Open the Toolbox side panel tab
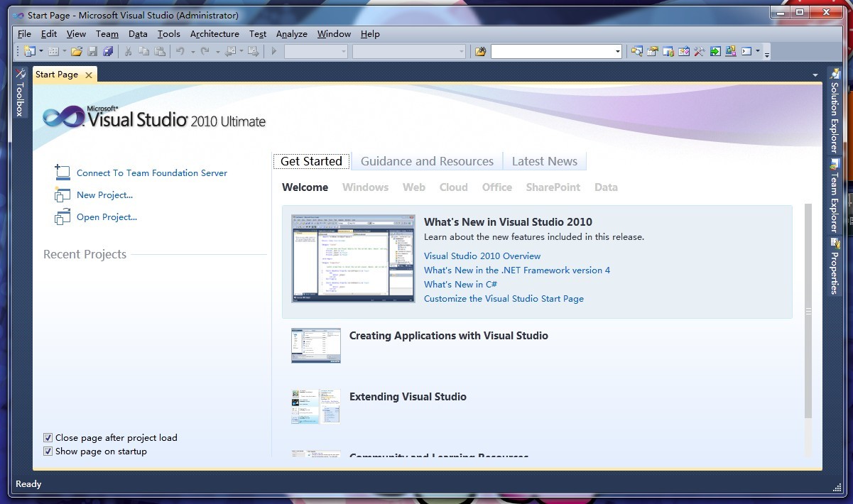853x504 pixels. [x=20, y=92]
